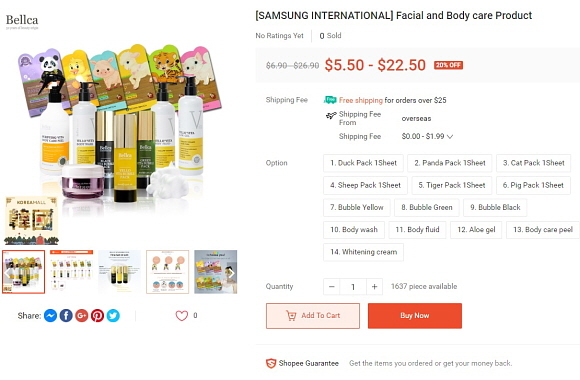Pick option 14. Whitening cream
This screenshot has height=380, width=580.
click(363, 252)
